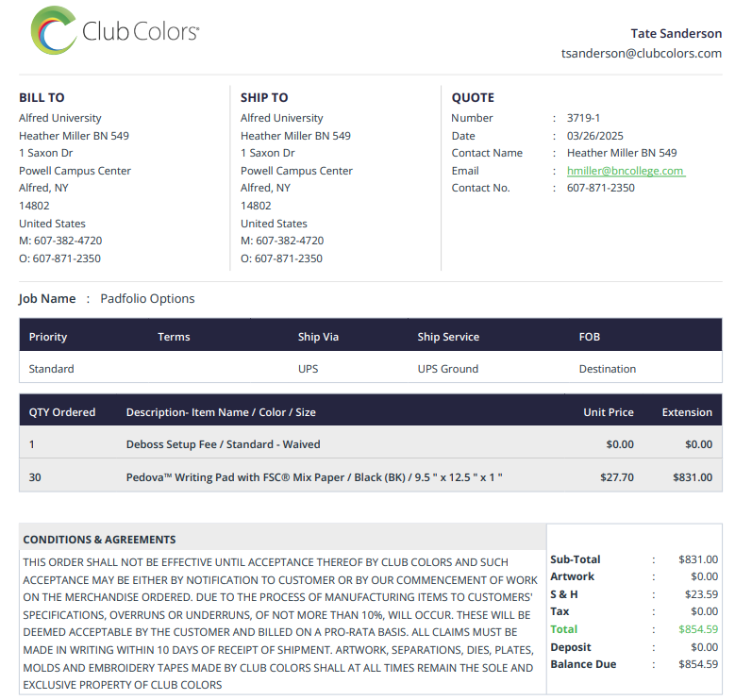The image size is (735, 700).
Task: Click the tsanderson@clubcolors.com email address
Action: point(641,54)
